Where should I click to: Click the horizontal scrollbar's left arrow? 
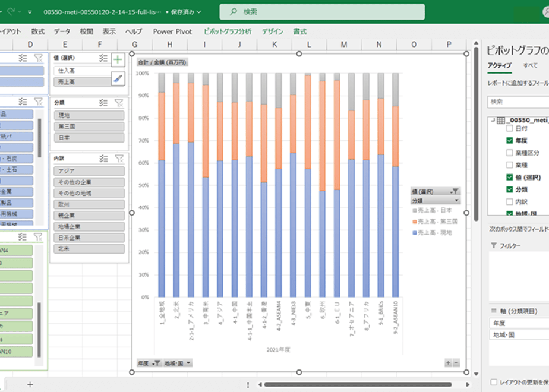tap(260, 385)
